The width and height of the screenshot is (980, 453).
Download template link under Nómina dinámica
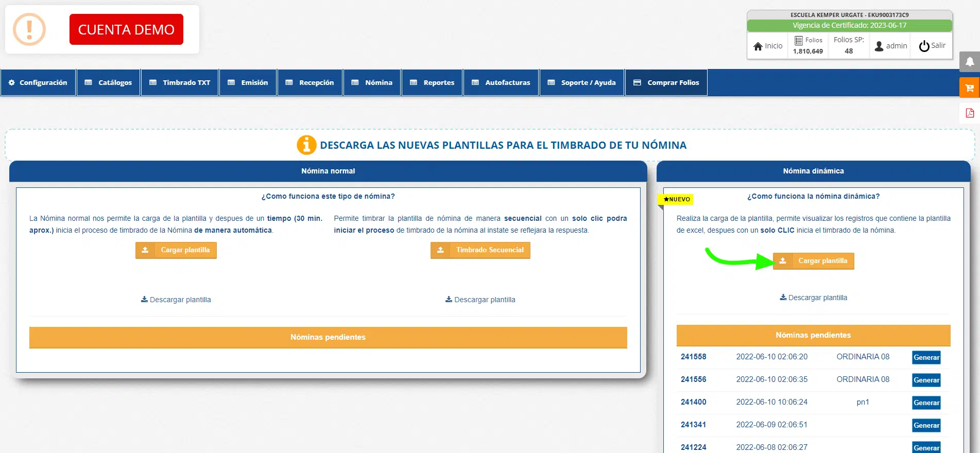click(x=813, y=298)
